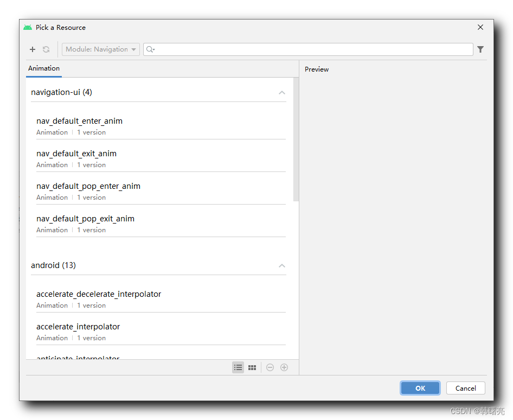Click the android (13) header text
This screenshot has height=420, width=513.
click(x=53, y=265)
